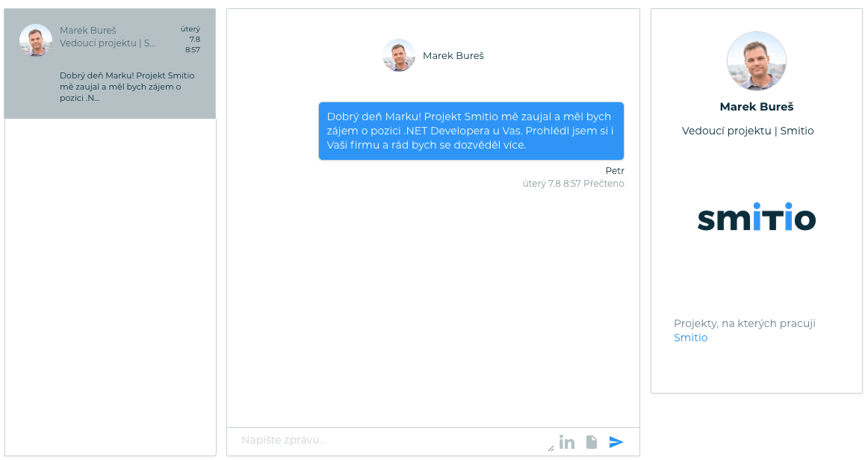Select the Marek Bureš conversation item

(x=110, y=63)
